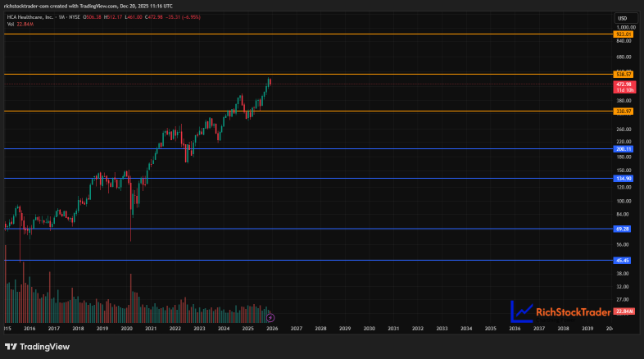Click the 100.00 price scale value
Screen dimensions: 644x359
[624, 202]
